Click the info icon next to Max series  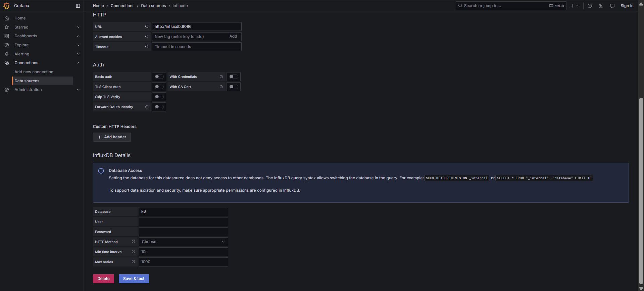[133, 262]
